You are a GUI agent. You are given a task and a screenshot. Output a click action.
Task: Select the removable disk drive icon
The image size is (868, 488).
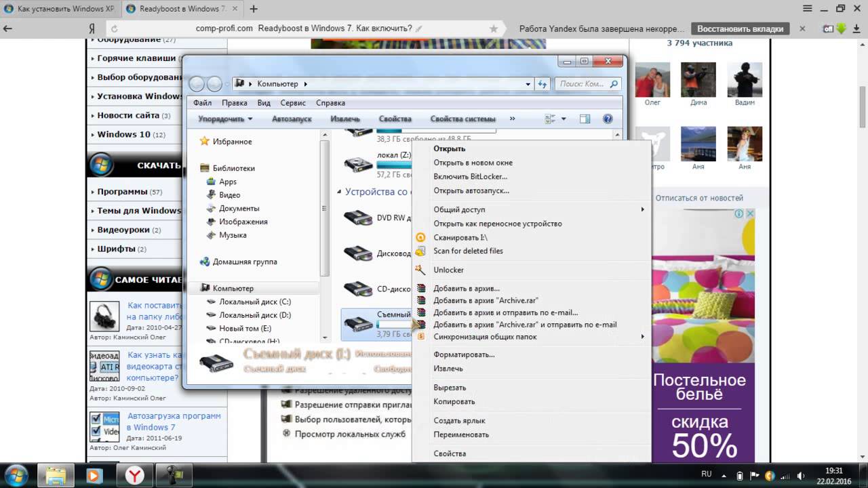coord(357,324)
